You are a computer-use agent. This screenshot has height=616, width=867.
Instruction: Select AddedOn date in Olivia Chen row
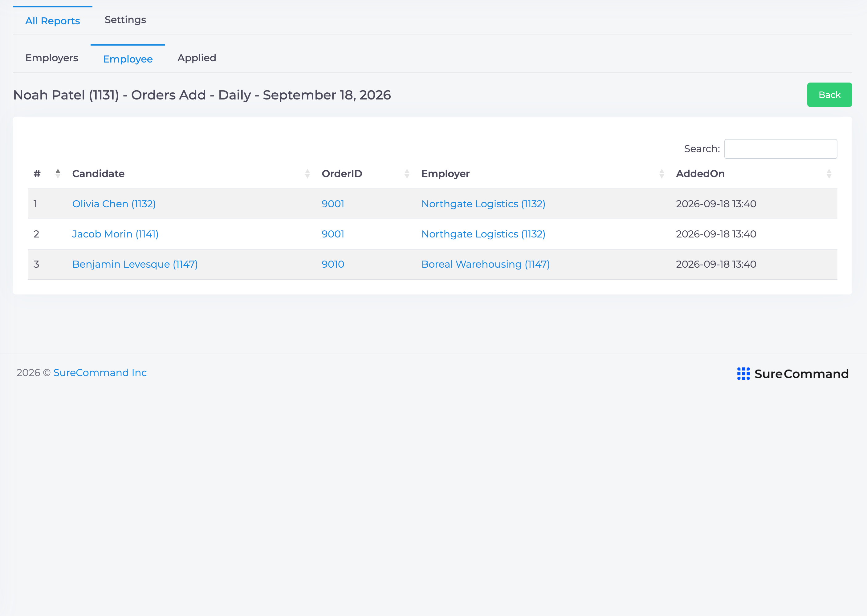(x=716, y=204)
